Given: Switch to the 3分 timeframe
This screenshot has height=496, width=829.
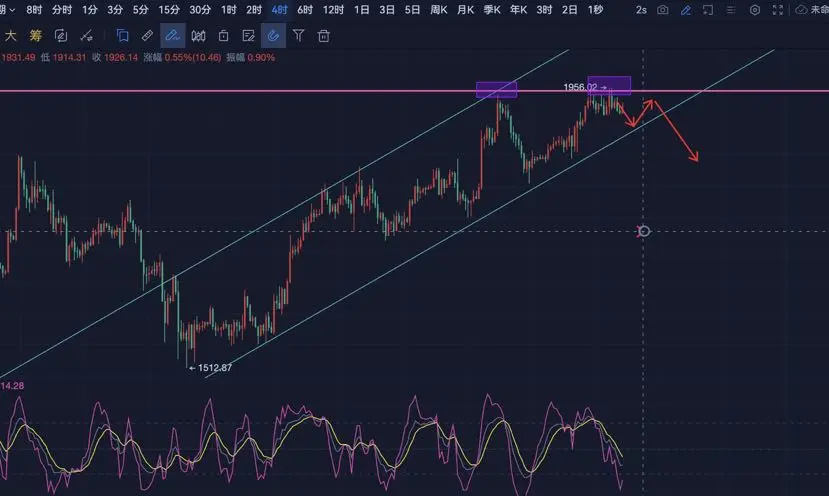Looking at the screenshot, I should click(115, 10).
